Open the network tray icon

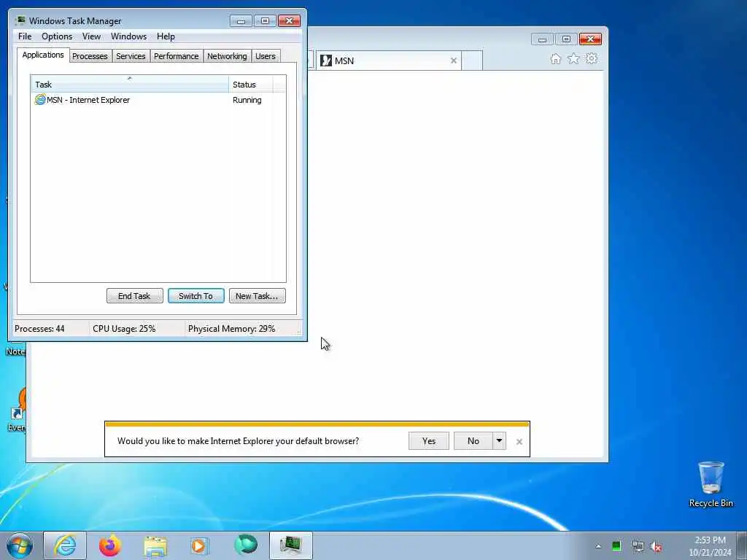pos(638,547)
